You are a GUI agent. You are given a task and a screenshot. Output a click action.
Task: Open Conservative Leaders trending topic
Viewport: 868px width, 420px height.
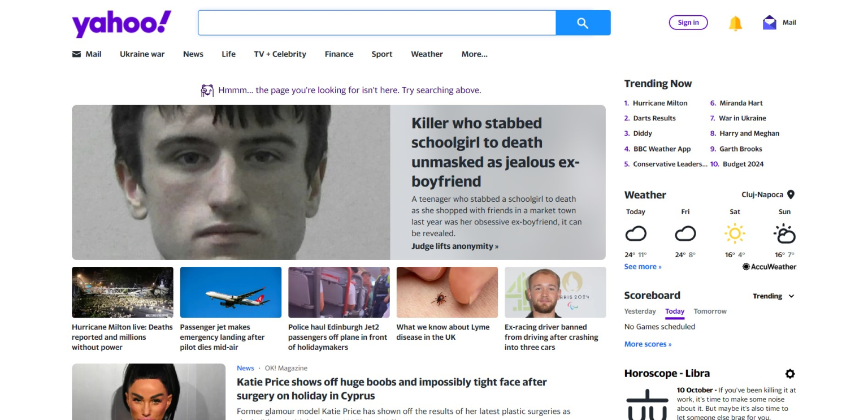pyautogui.click(x=670, y=164)
